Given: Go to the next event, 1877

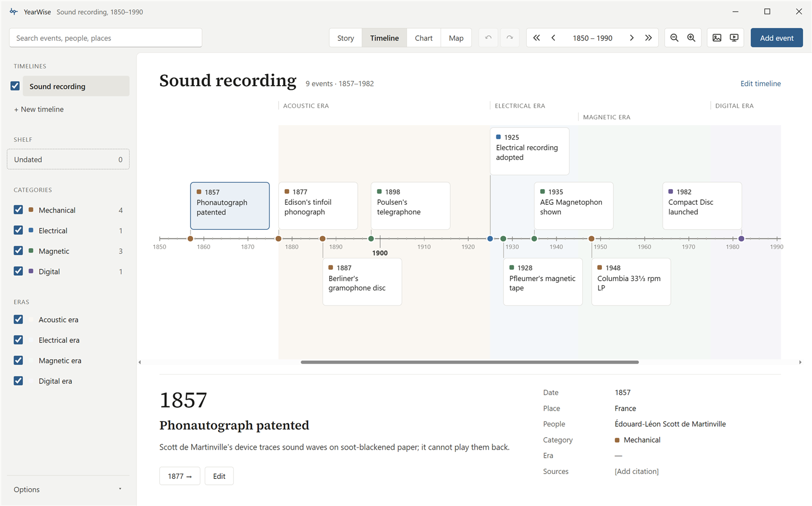Looking at the screenshot, I should click(180, 476).
